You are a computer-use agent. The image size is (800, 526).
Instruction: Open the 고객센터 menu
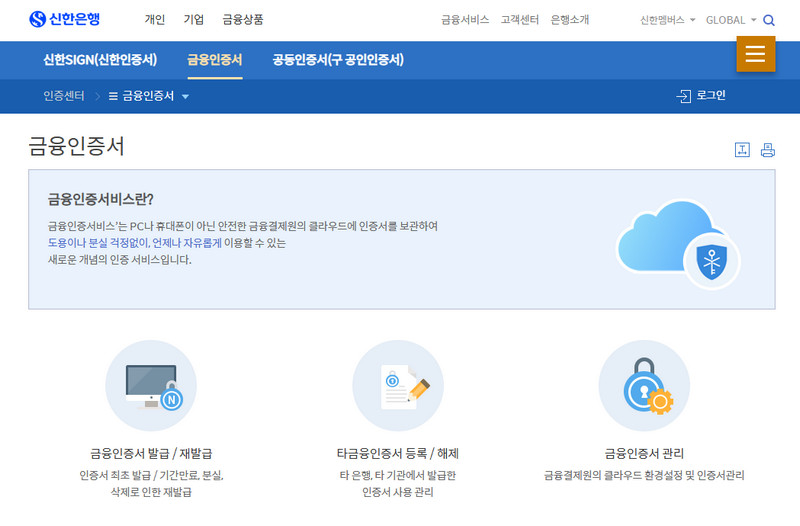tap(519, 19)
